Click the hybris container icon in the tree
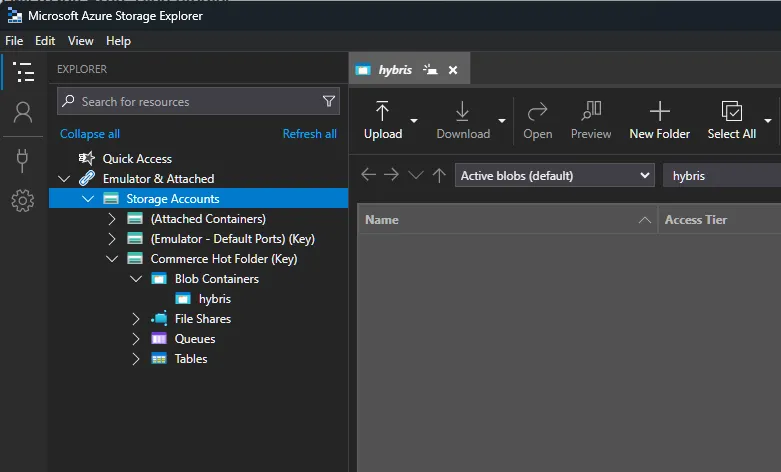 point(183,299)
